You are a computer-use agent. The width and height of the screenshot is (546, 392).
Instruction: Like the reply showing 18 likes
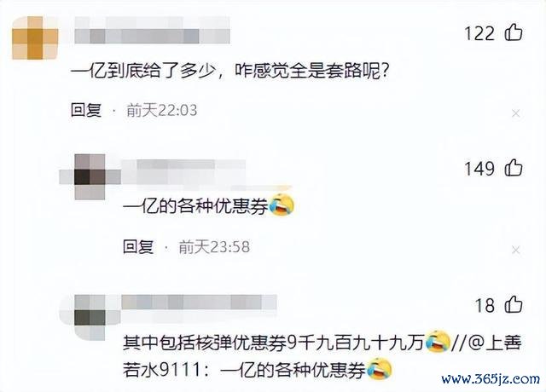point(514,305)
